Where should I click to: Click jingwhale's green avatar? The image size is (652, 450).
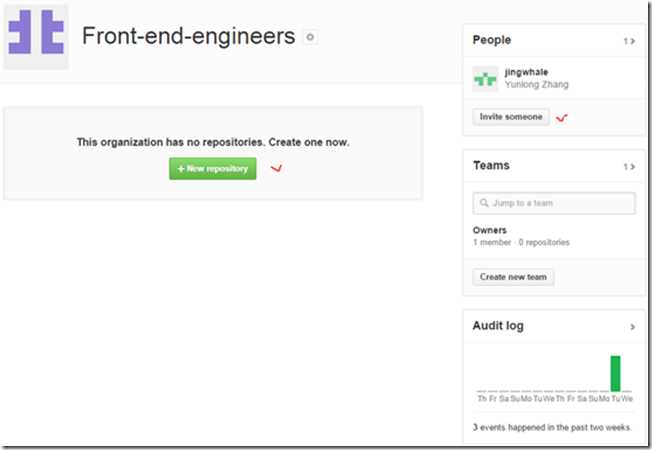(x=485, y=78)
